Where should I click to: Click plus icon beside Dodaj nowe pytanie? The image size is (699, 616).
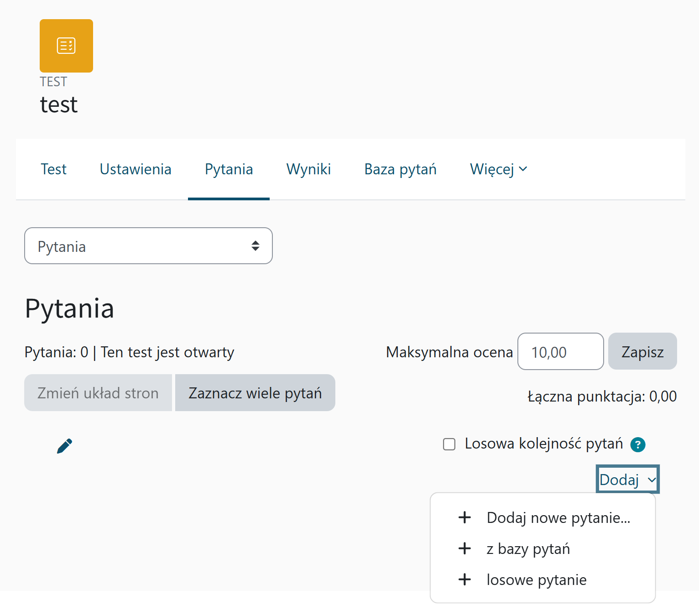[464, 517]
